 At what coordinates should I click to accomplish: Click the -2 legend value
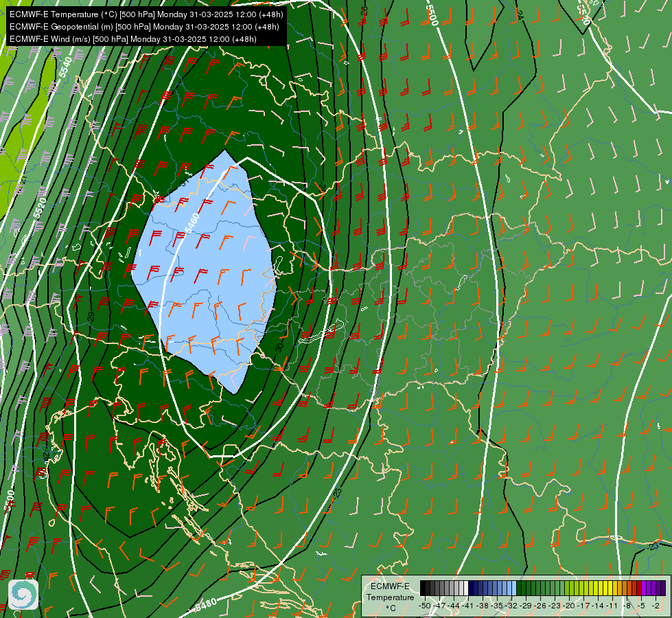click(656, 606)
